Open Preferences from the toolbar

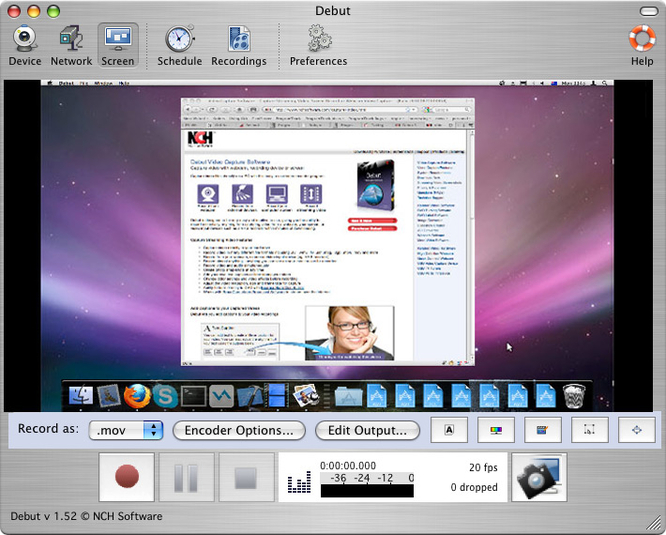coord(319,45)
